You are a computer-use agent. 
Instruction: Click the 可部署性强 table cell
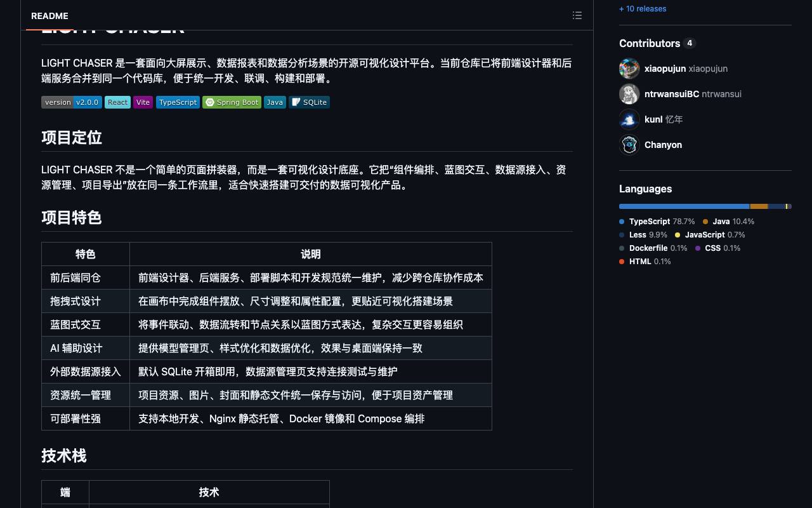tap(86, 418)
